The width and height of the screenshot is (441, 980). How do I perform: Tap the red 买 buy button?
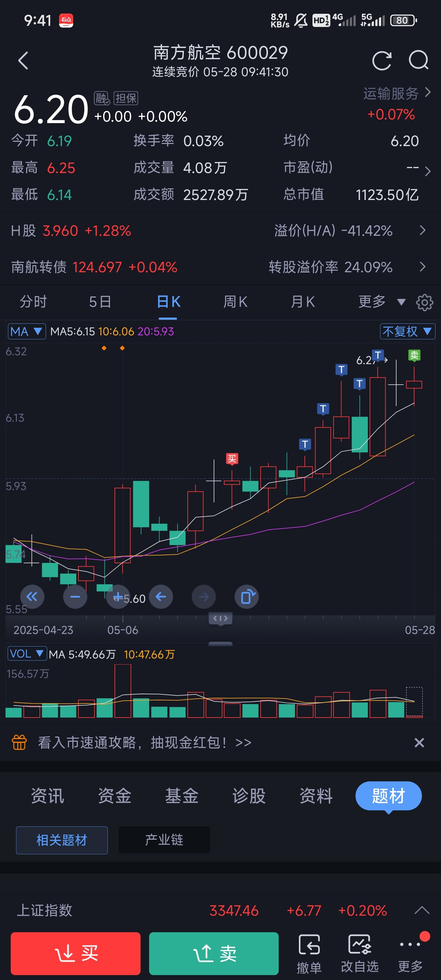point(75,953)
